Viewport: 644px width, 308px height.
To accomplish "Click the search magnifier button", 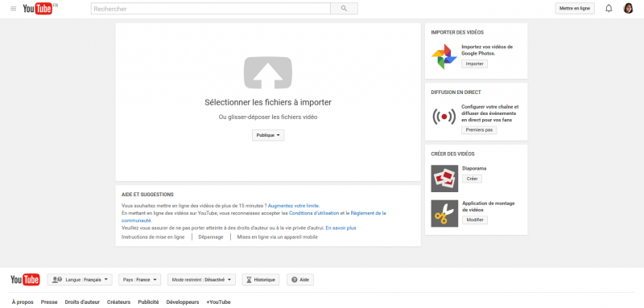I will click(x=345, y=9).
